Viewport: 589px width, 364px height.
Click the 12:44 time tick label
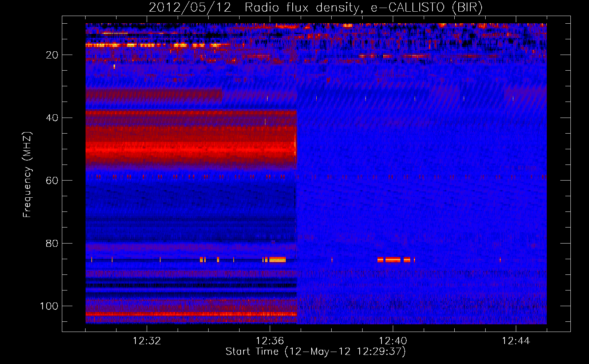pyautogui.click(x=516, y=341)
